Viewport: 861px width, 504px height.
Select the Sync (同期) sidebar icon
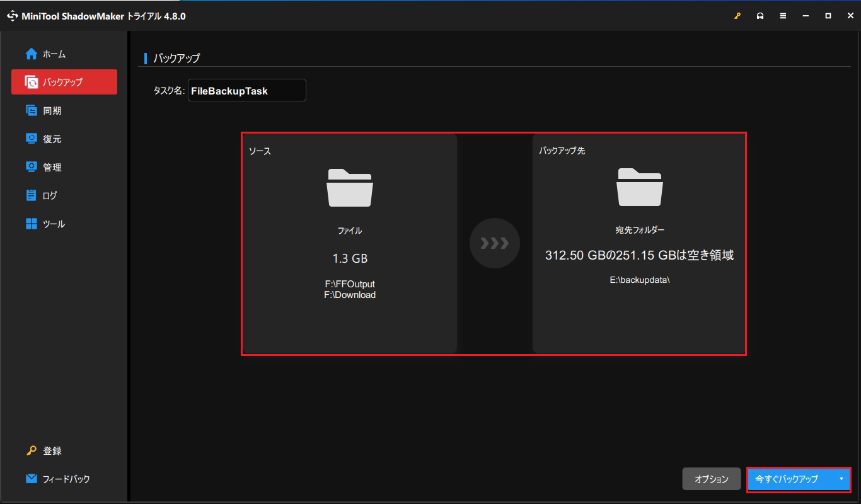click(x=31, y=110)
